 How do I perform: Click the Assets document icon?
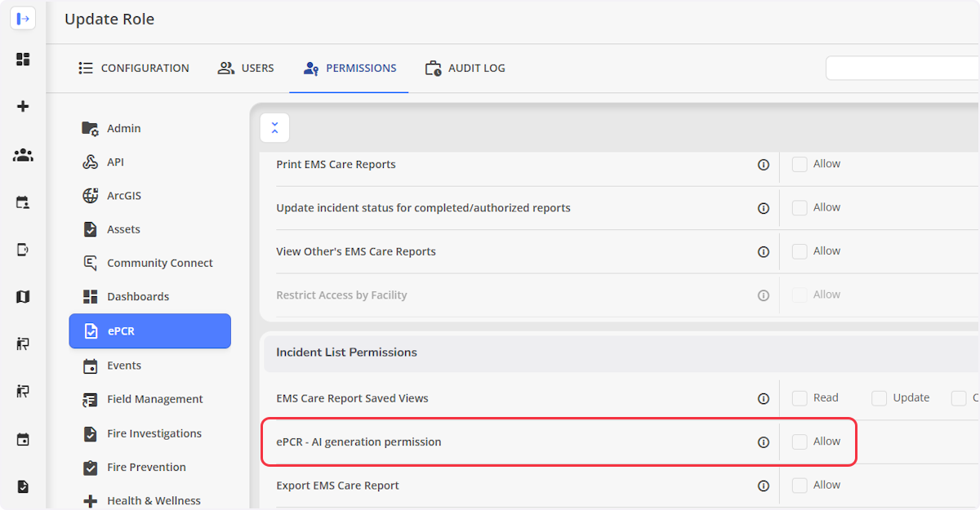(91, 229)
